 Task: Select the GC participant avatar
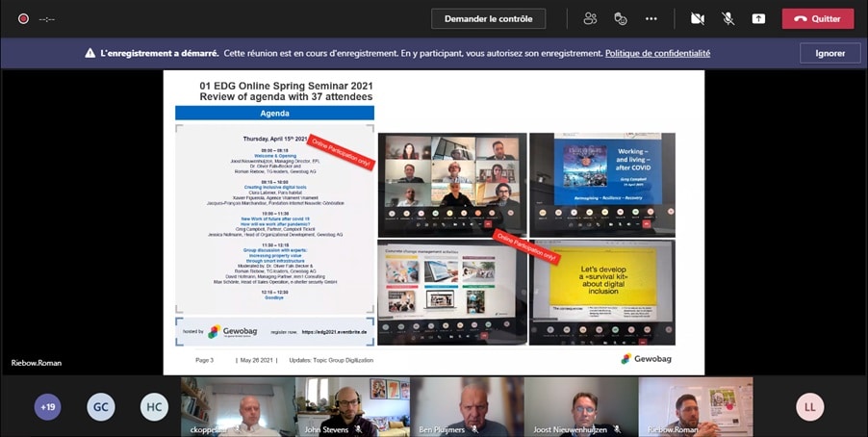click(x=100, y=407)
